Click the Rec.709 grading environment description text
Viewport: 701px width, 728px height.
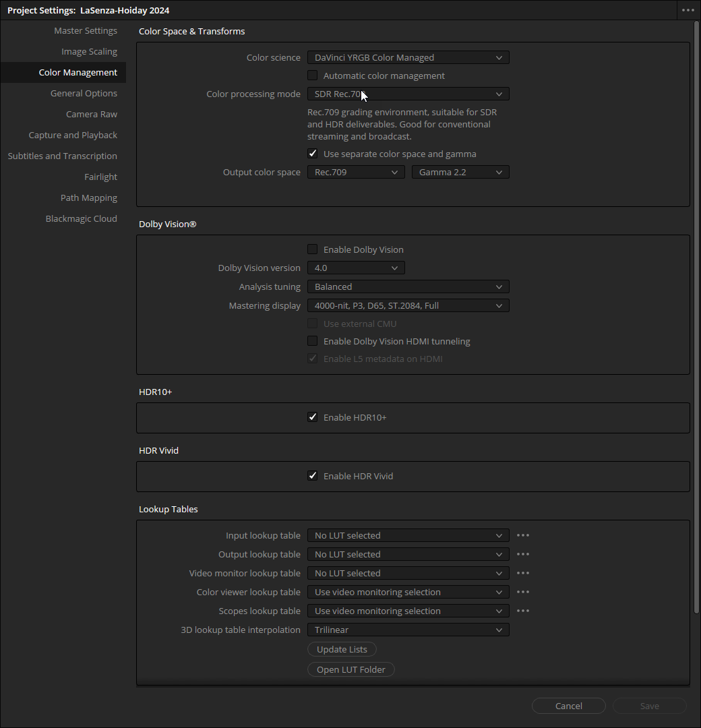(x=402, y=125)
